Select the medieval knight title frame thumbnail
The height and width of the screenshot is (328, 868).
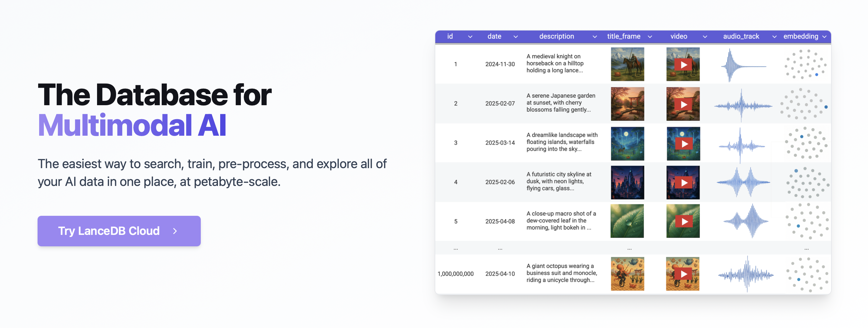pos(627,64)
